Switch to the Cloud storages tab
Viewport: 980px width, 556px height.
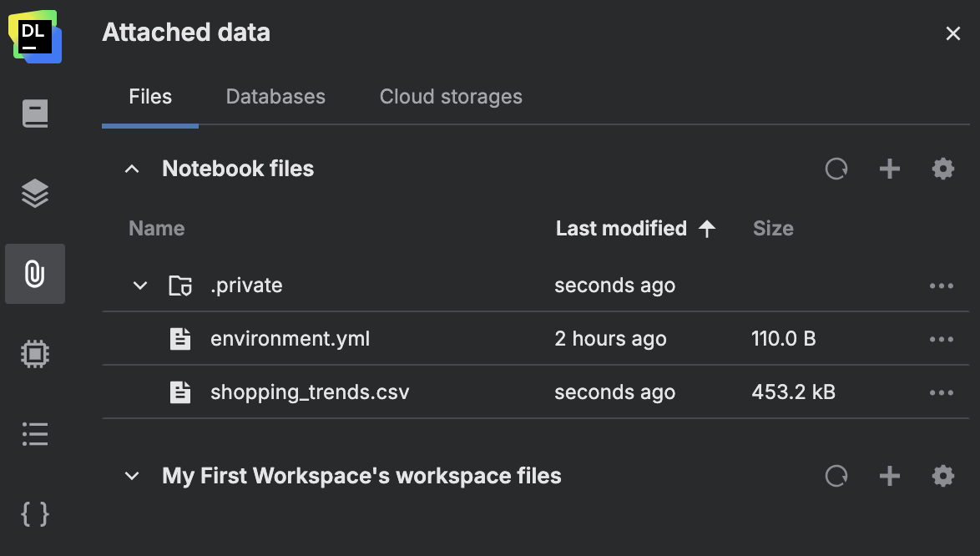tap(451, 96)
